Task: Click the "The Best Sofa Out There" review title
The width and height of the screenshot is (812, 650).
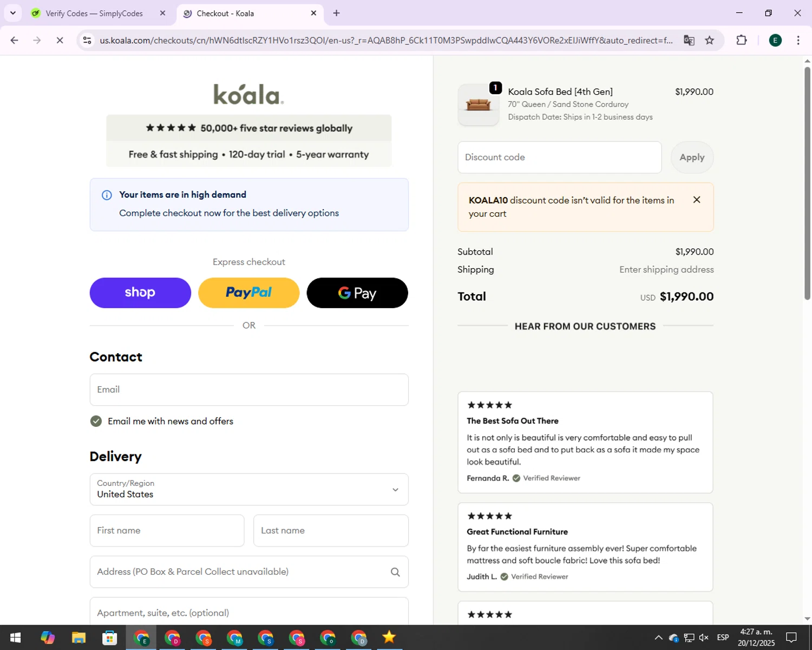Action: coord(512,421)
